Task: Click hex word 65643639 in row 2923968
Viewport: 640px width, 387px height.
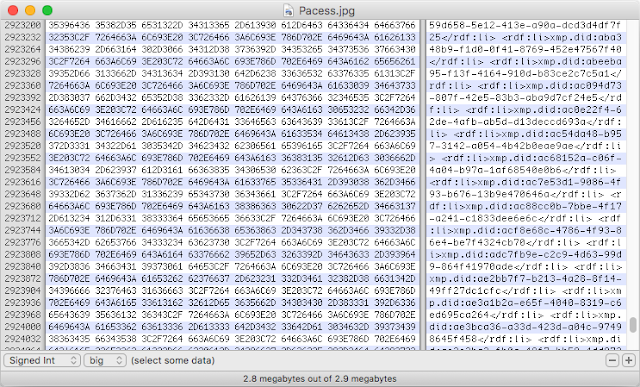Action: 69,315
